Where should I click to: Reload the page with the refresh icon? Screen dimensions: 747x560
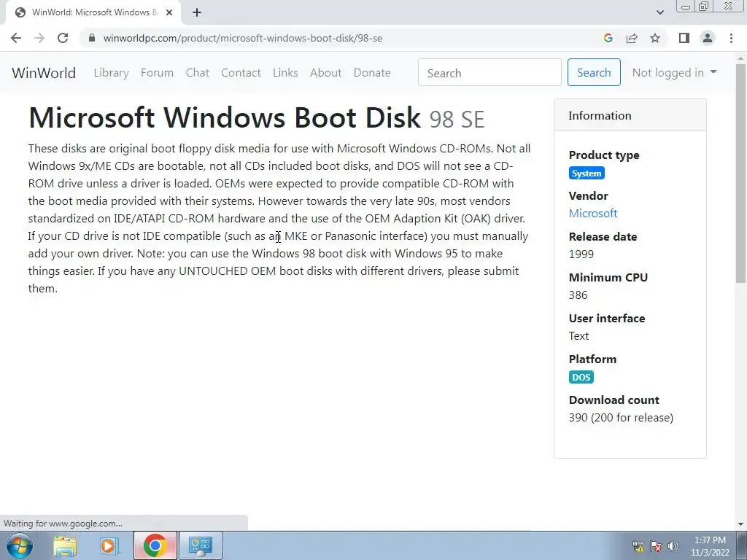(x=63, y=38)
